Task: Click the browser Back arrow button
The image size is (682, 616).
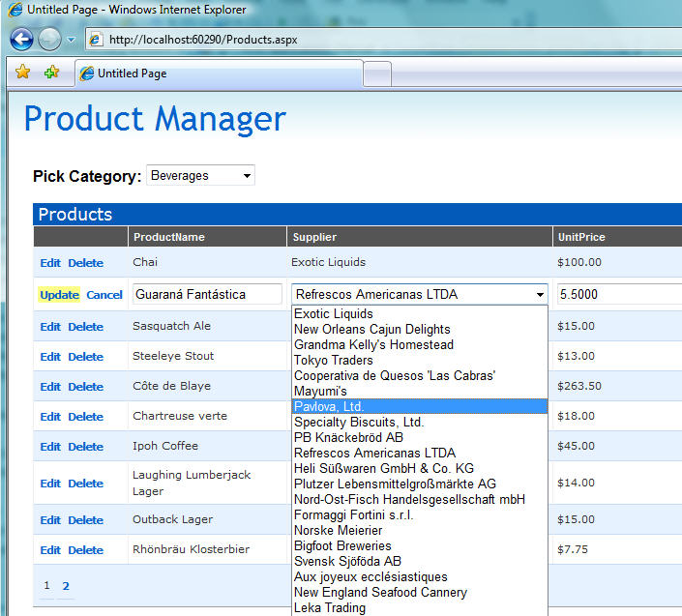Action: (21, 39)
